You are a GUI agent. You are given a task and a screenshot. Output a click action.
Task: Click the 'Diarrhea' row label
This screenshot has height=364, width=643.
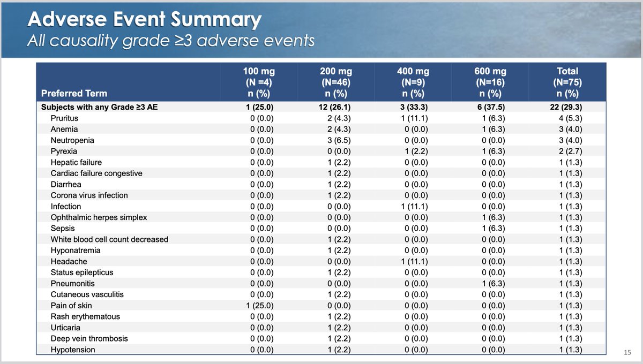click(66, 184)
